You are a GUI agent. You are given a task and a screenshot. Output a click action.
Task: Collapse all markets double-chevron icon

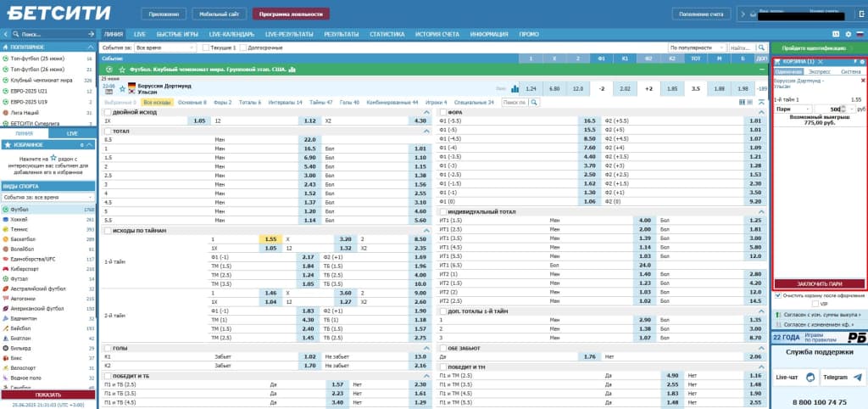pyautogui.click(x=762, y=103)
